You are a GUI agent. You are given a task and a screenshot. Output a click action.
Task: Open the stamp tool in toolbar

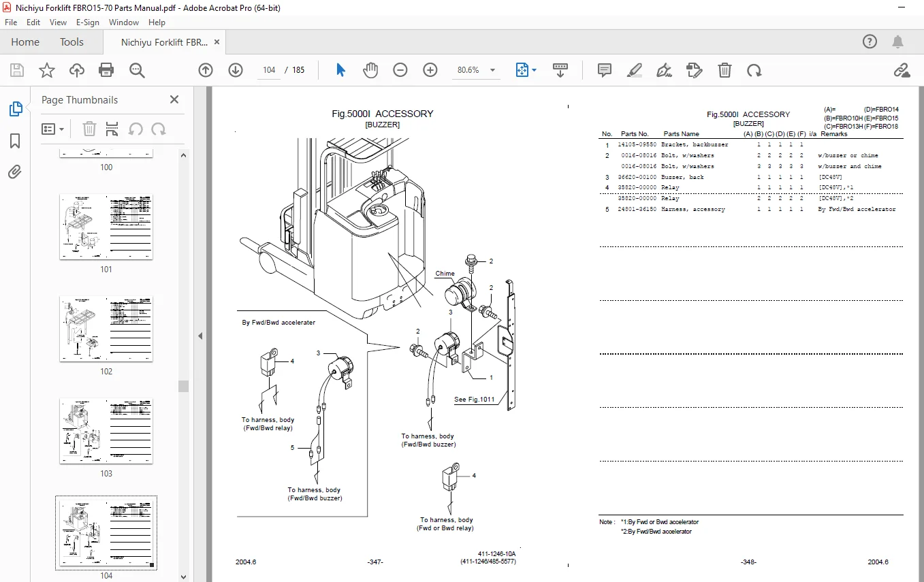pyautogui.click(x=695, y=70)
